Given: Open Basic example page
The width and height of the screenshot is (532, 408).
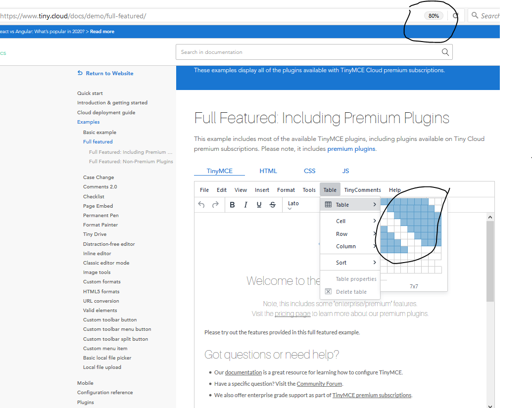Looking at the screenshot, I should pyautogui.click(x=100, y=132).
